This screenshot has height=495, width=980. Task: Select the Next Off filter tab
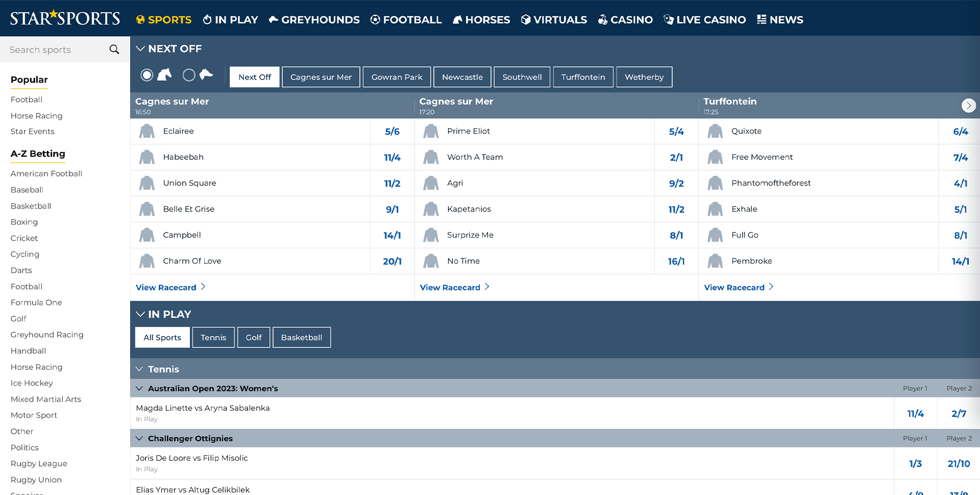pyautogui.click(x=255, y=77)
